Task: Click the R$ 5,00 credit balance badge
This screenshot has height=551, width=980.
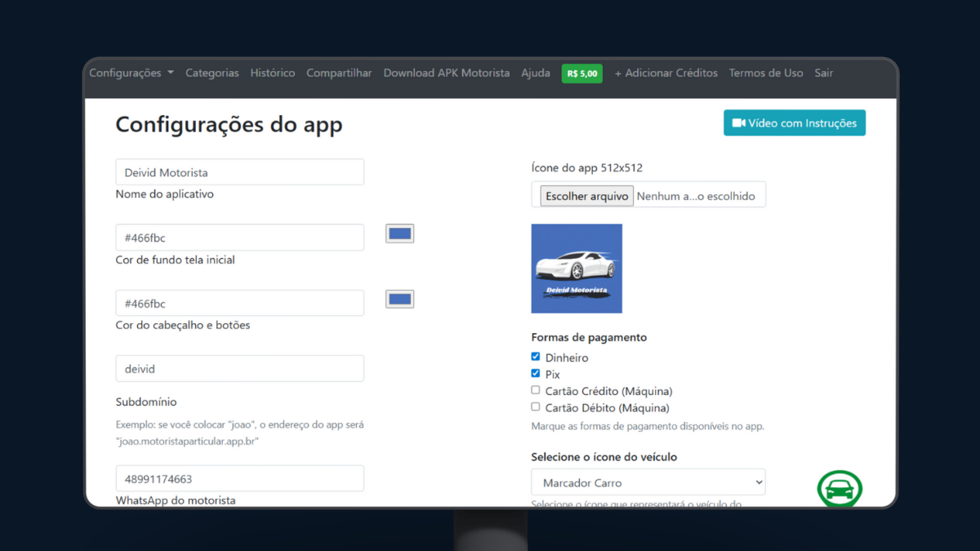Action: [x=581, y=73]
